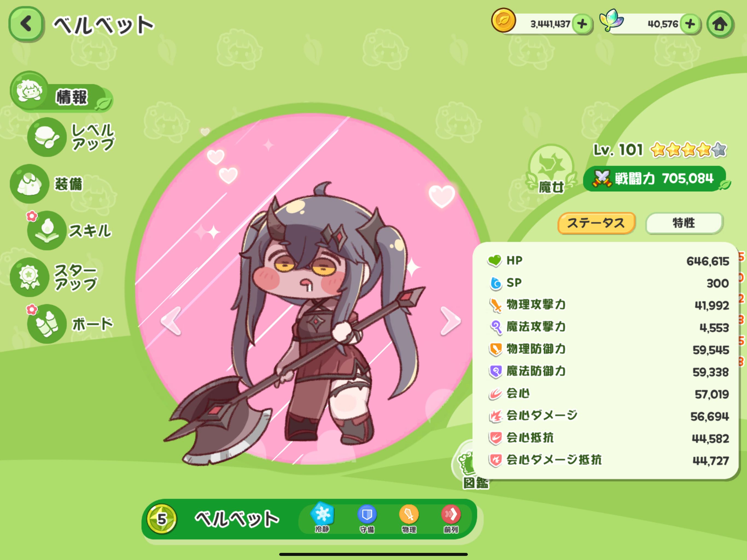Open the レベルアップ menu icon

click(47, 137)
